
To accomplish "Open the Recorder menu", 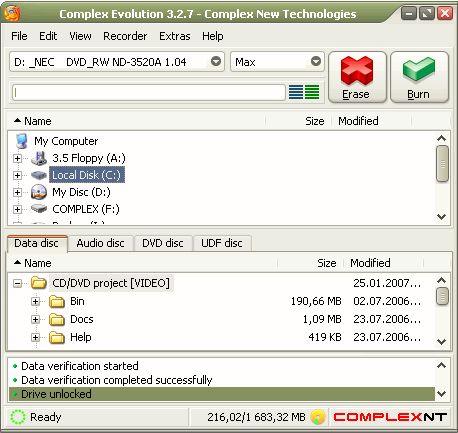I will [x=125, y=36].
